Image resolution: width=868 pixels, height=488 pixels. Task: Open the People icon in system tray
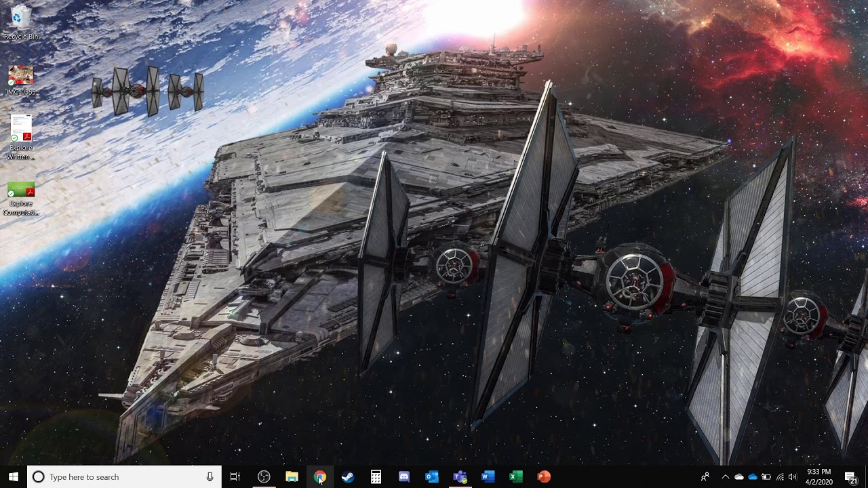click(x=705, y=477)
